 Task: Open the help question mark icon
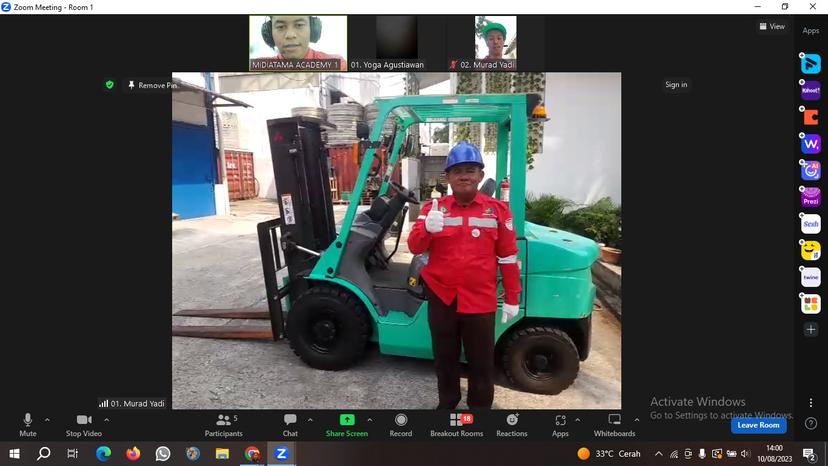coord(811,423)
